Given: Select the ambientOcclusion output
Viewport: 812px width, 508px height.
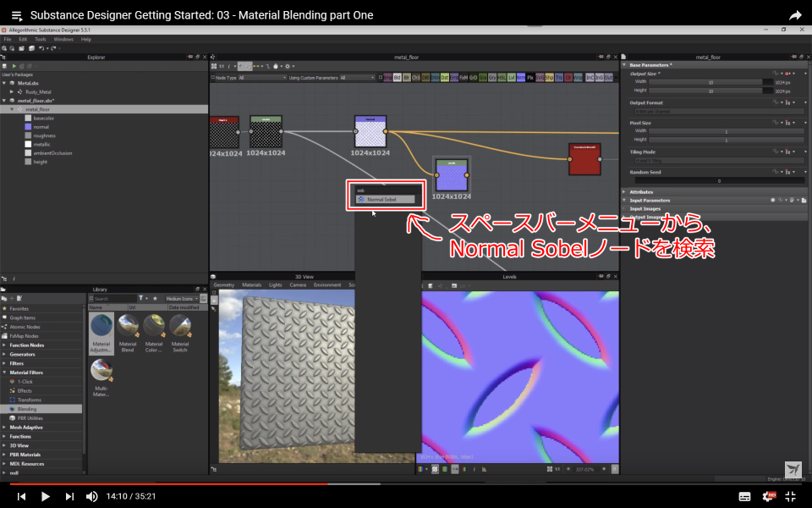Looking at the screenshot, I should click(52, 153).
